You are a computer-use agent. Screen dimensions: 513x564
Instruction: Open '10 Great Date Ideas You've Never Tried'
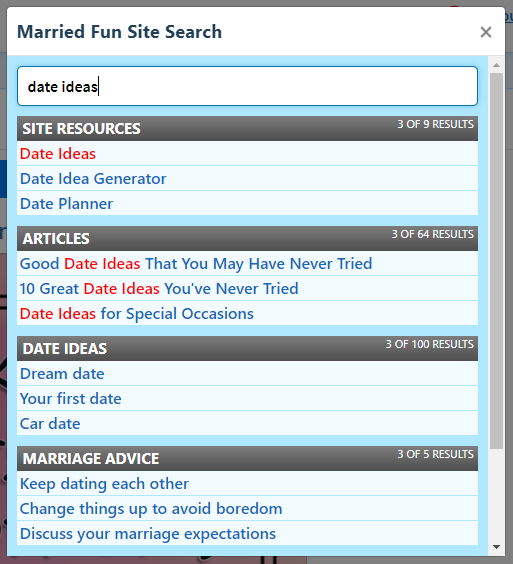[159, 289]
